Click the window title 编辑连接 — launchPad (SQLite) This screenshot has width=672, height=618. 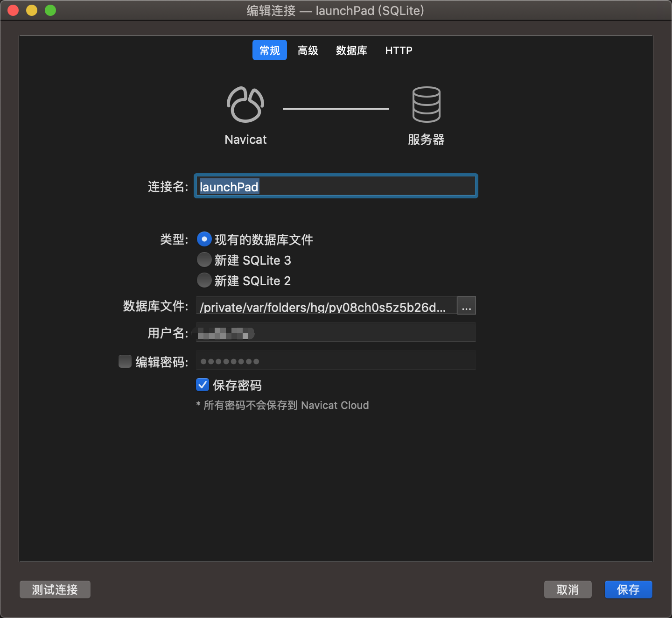point(336,10)
